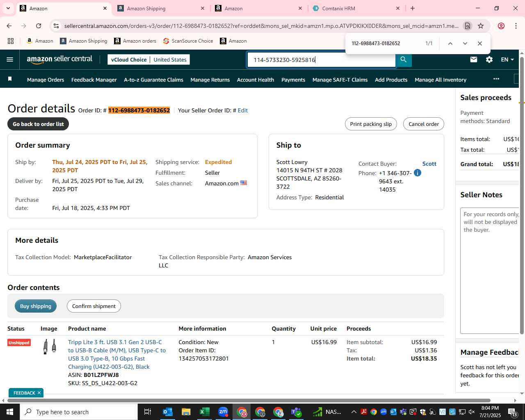
Task: Open Outlook from the taskbar
Action: pos(168,412)
